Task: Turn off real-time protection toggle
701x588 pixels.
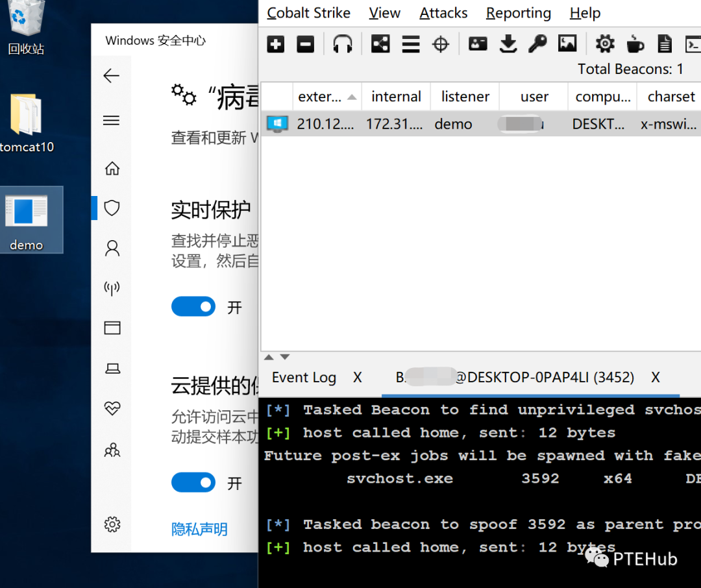Action: [x=193, y=307]
